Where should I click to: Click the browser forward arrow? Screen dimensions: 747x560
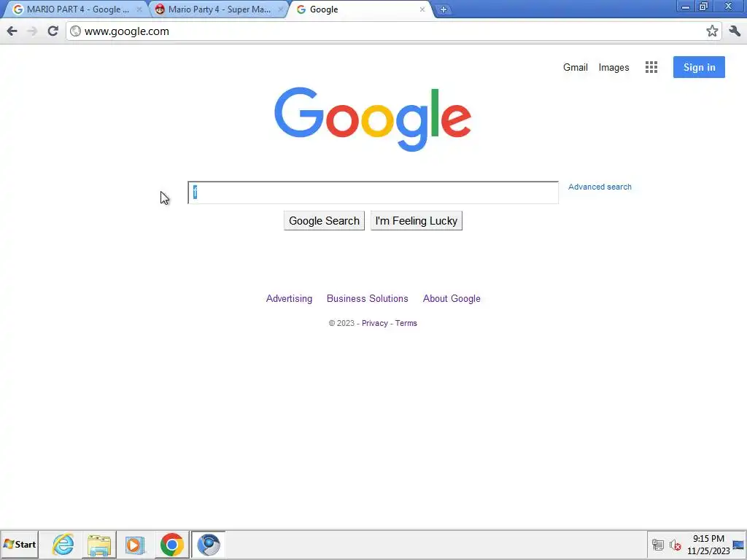pos(32,31)
